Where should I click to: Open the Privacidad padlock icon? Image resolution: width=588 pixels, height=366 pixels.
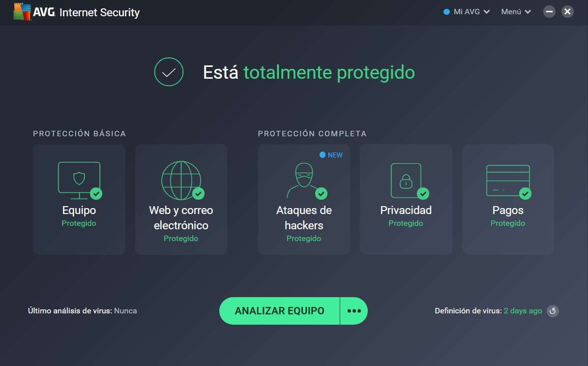coord(406,180)
